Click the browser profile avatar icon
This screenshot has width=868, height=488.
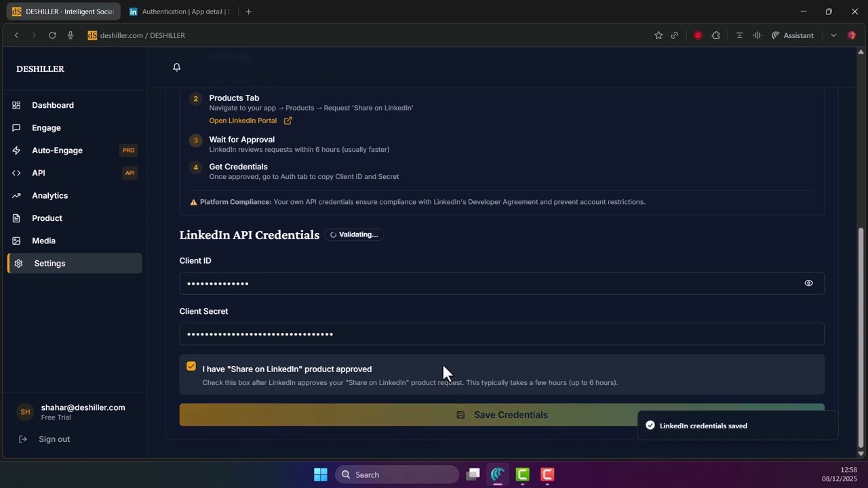coord(852,35)
